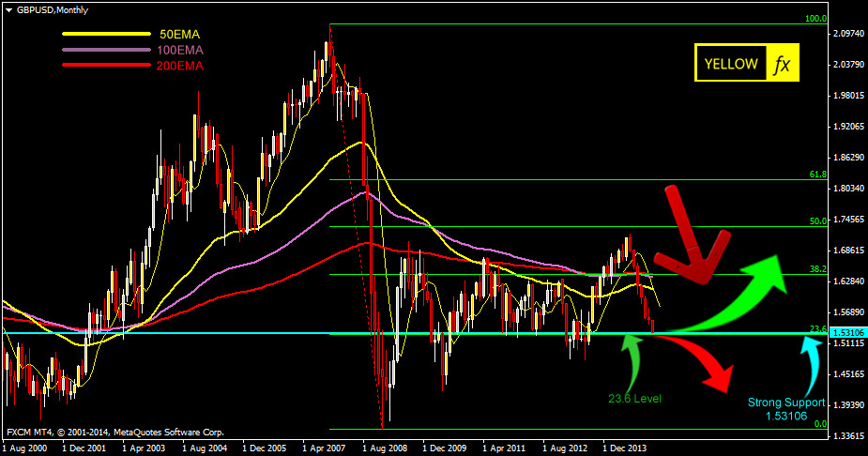The width and height of the screenshot is (868, 456).
Task: Click the 100.0 Fibonacci level label
Action: click(815, 19)
